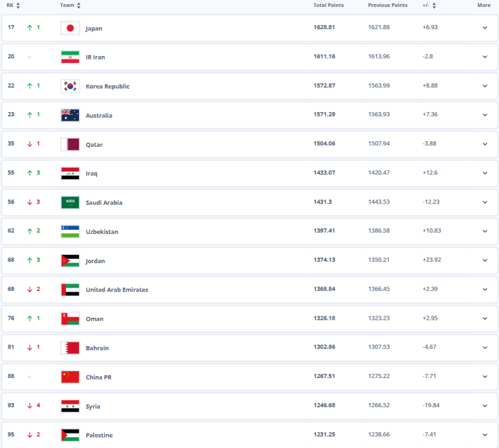Click Total Points column header
Screen dimensions: 499x448
click(329, 6)
